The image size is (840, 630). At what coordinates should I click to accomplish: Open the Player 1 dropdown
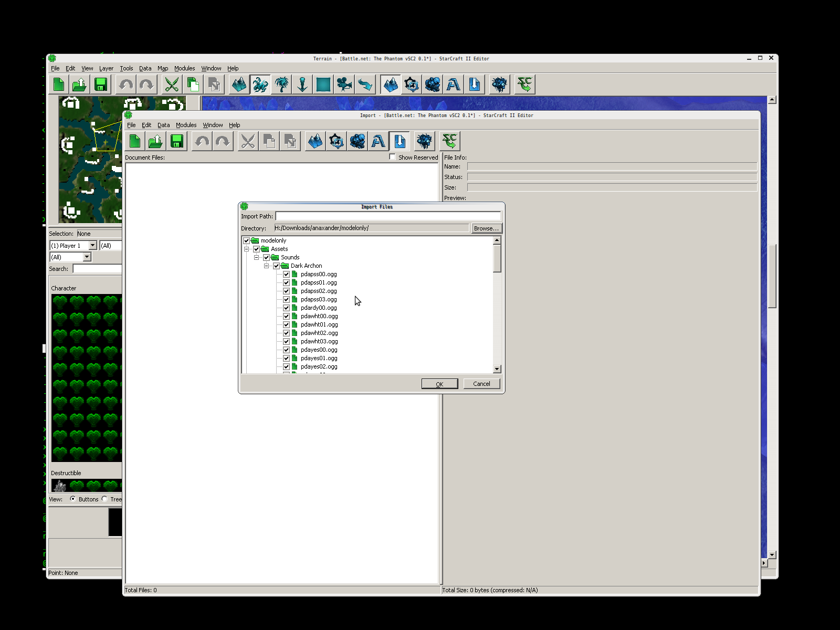point(92,245)
